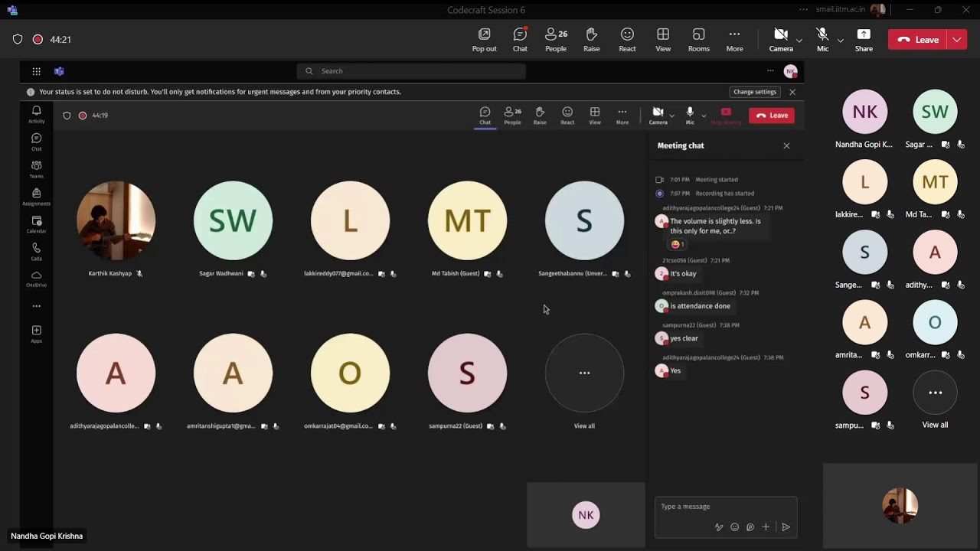Open Assignments in shared Teams sidebar
This screenshot has width=980, height=551.
pyautogui.click(x=36, y=197)
